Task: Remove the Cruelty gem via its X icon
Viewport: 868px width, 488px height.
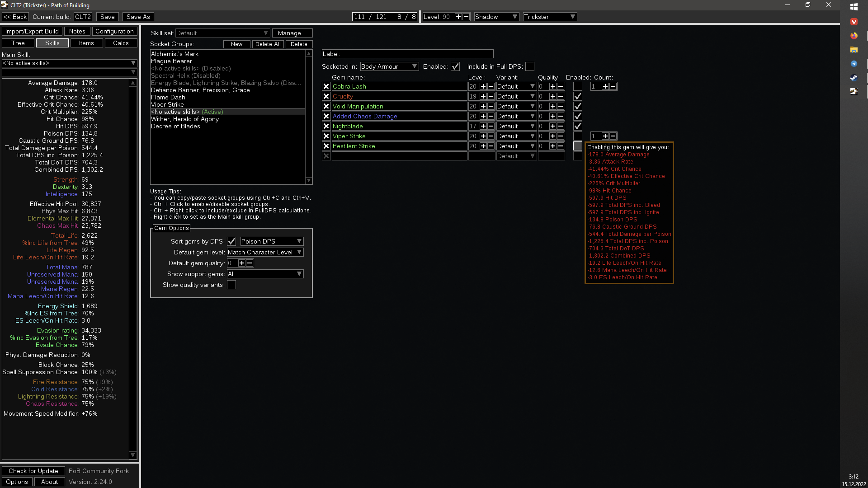Action: pos(326,96)
